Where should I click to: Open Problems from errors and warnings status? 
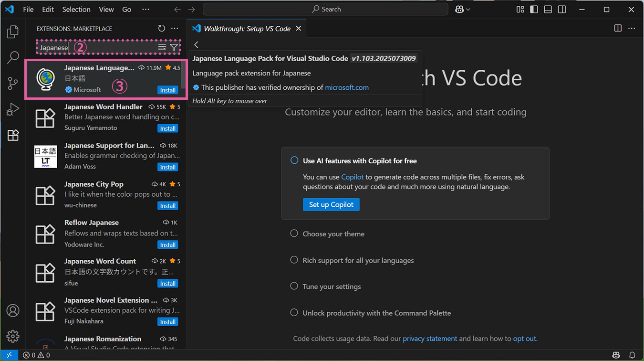[x=36, y=355]
